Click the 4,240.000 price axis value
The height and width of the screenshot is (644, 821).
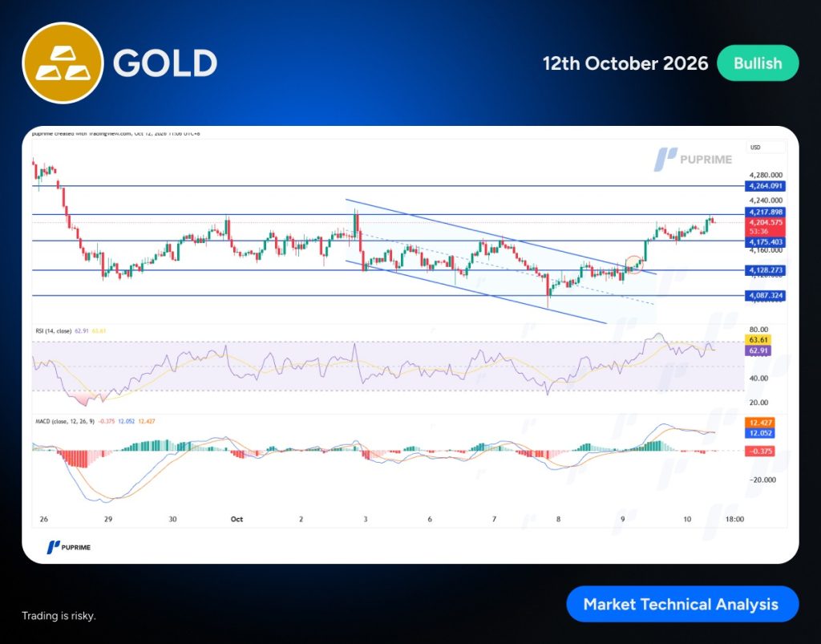coord(766,200)
